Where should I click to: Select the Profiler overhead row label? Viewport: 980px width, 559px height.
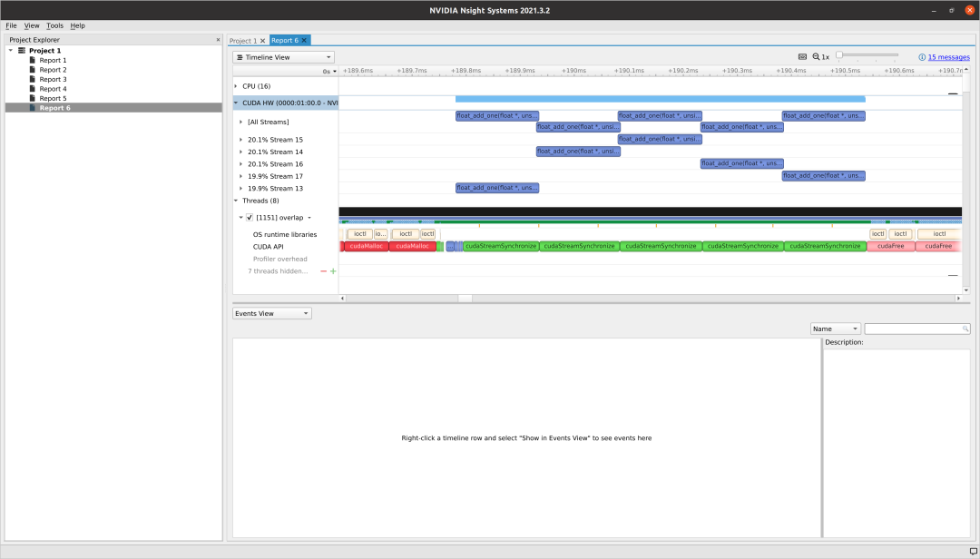(x=280, y=259)
